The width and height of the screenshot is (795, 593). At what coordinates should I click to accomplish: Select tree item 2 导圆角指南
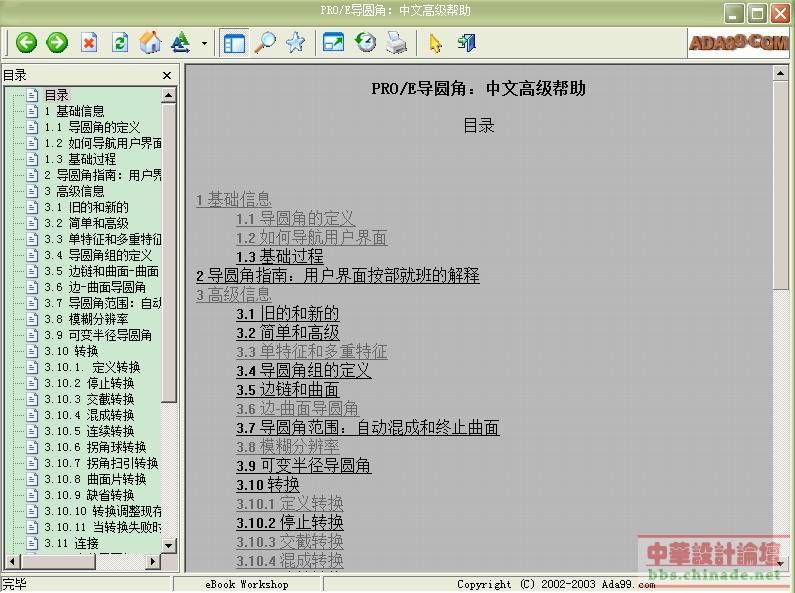click(103, 175)
